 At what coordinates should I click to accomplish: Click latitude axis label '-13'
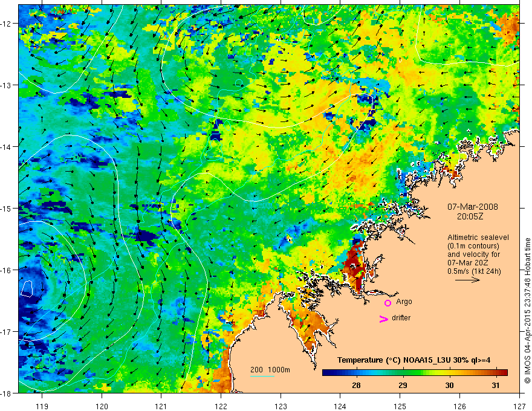(x=7, y=85)
